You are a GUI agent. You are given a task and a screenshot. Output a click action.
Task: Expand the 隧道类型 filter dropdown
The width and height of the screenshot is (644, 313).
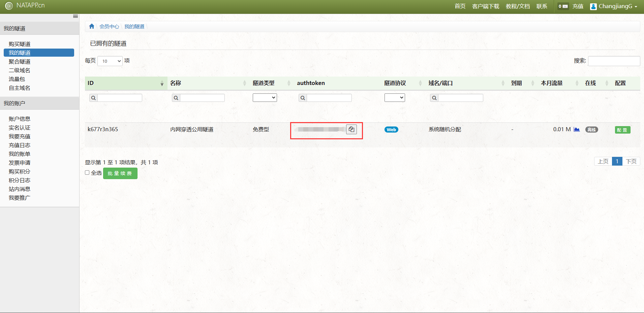tap(265, 98)
